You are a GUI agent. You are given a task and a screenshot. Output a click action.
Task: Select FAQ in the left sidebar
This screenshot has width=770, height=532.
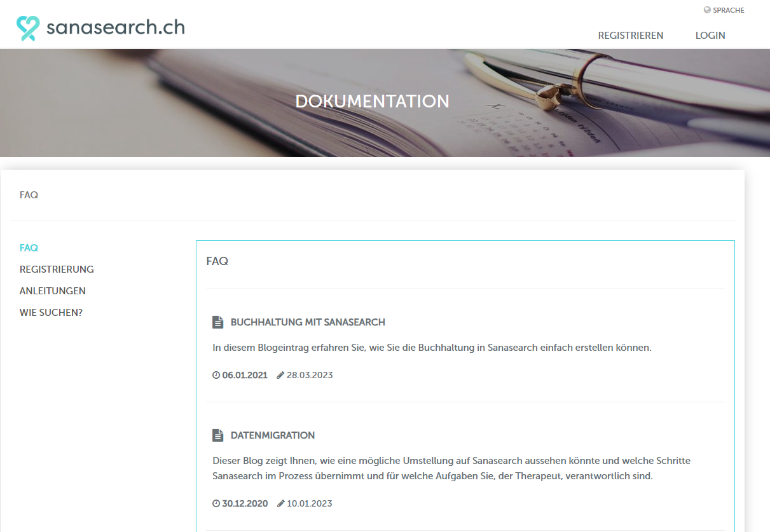pyautogui.click(x=29, y=248)
